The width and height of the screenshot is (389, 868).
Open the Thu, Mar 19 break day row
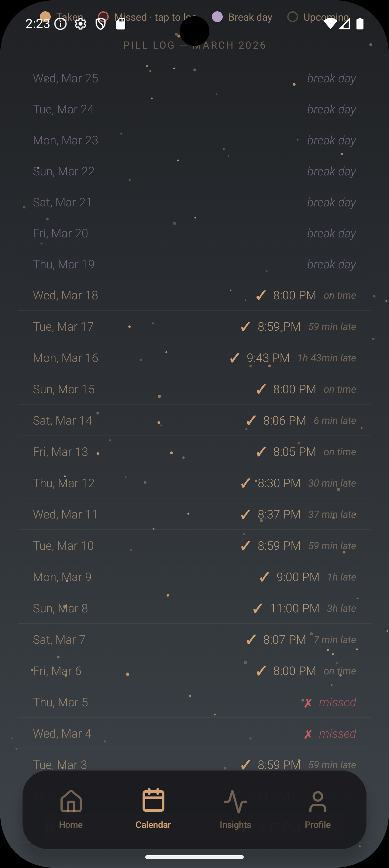point(194,264)
